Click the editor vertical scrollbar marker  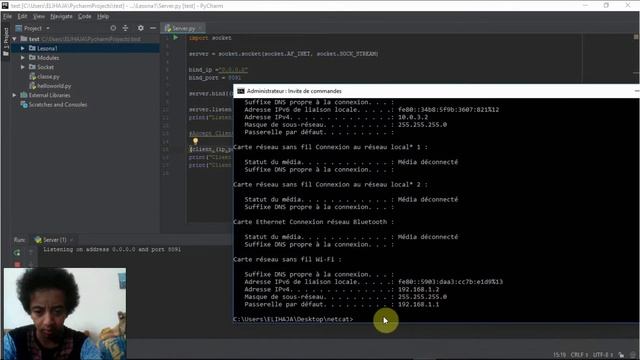click(x=636, y=37)
